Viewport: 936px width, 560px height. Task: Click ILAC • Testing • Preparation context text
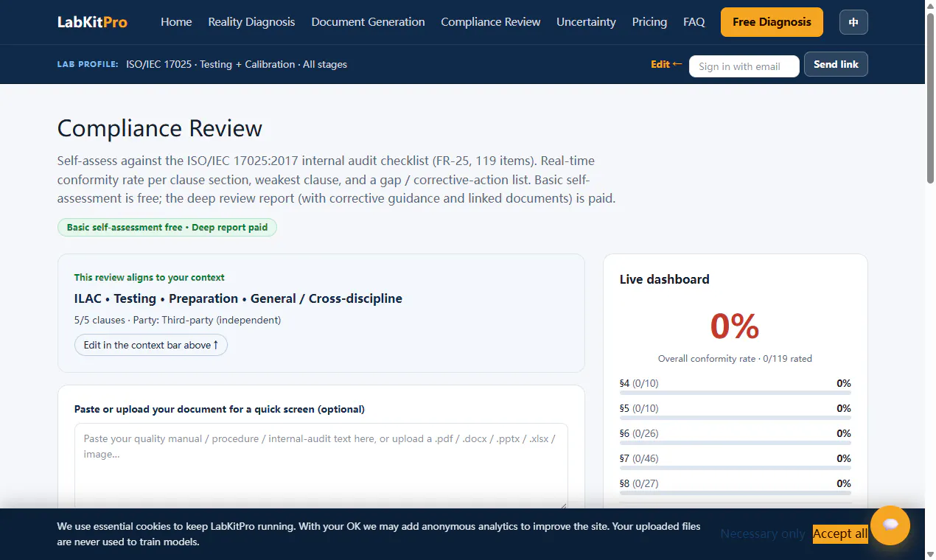tap(238, 298)
